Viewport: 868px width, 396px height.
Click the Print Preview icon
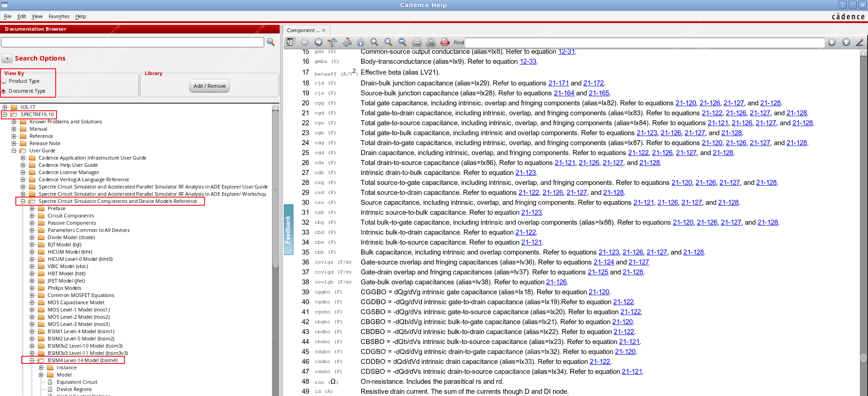click(431, 42)
